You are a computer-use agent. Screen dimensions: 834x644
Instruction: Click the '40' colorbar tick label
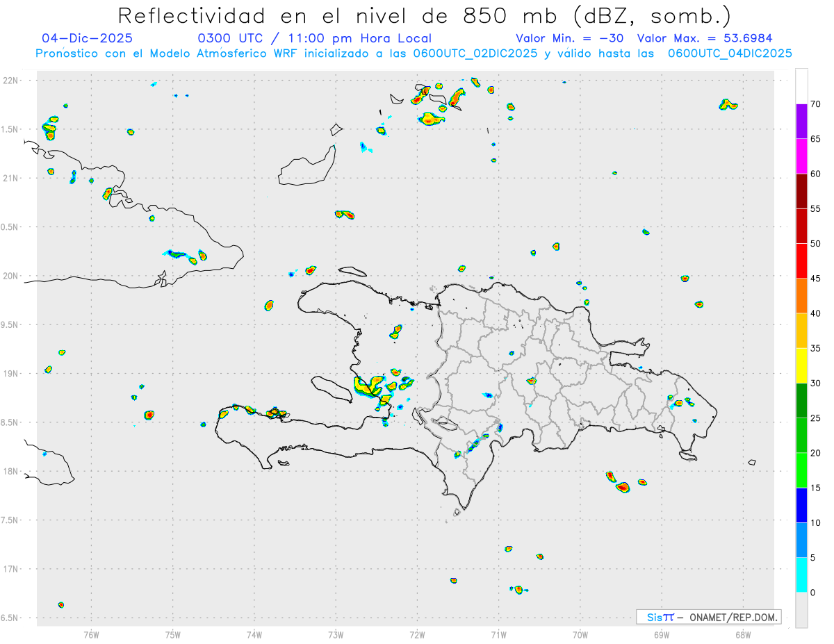(x=816, y=313)
